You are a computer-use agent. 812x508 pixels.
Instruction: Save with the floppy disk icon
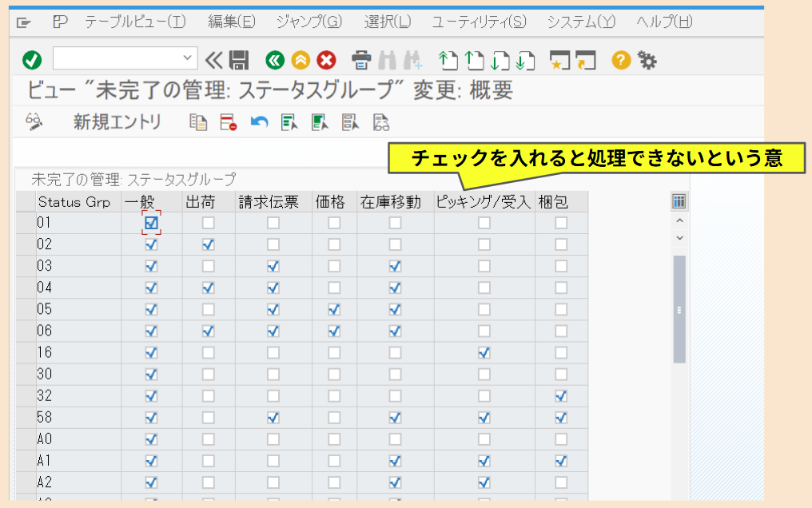[x=239, y=61]
